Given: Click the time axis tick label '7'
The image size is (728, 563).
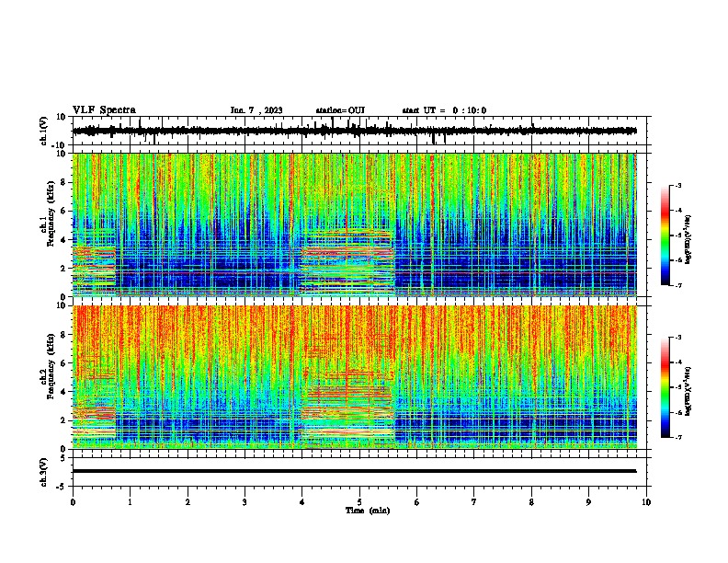Looking at the screenshot, I should 474,502.
